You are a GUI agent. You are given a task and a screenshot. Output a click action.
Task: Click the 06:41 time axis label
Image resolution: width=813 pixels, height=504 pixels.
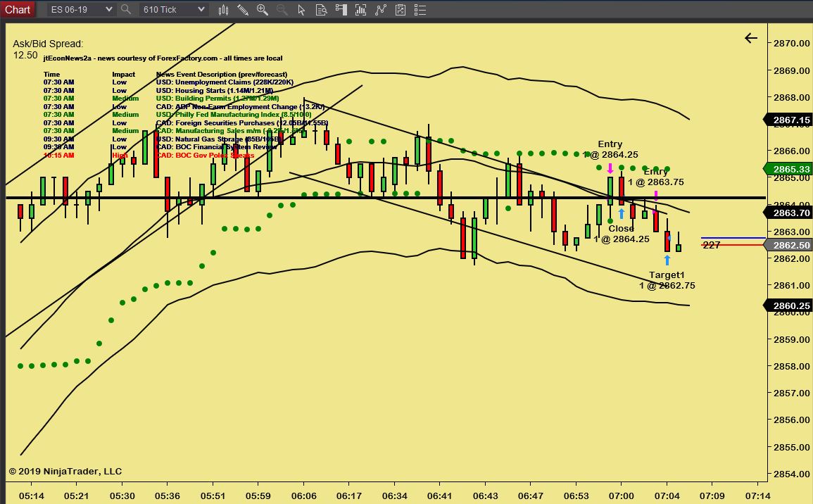coord(440,496)
